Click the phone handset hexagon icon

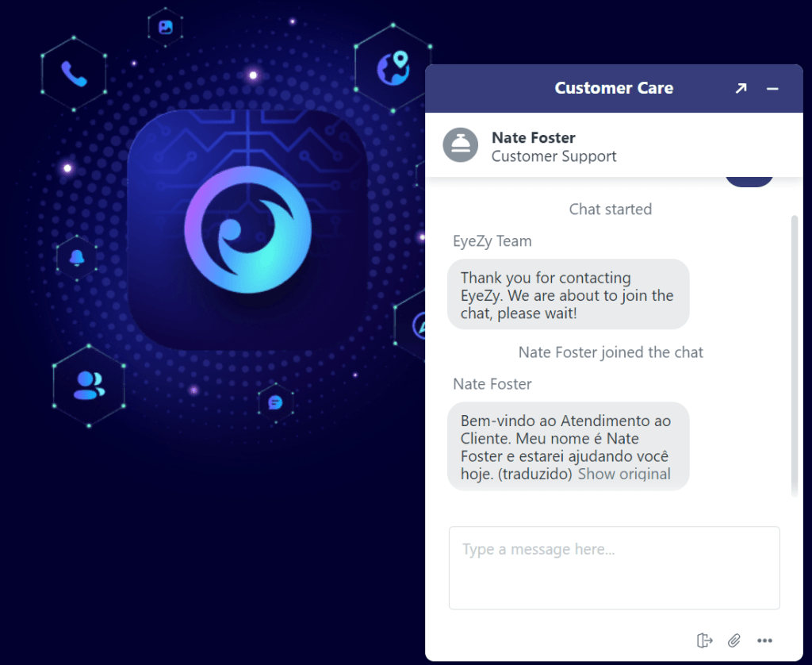point(74,74)
